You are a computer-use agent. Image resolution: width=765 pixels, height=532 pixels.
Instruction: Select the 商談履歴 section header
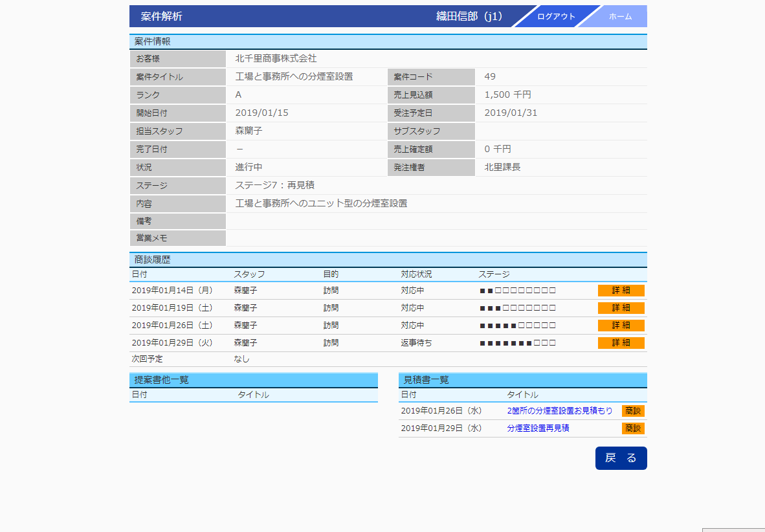click(x=152, y=260)
